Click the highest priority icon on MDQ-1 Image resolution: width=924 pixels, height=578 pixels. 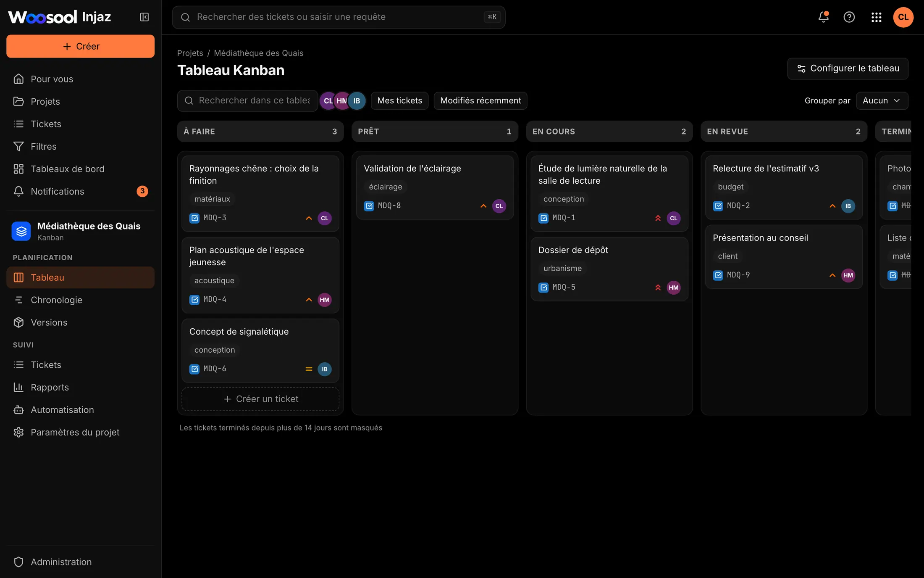658,218
